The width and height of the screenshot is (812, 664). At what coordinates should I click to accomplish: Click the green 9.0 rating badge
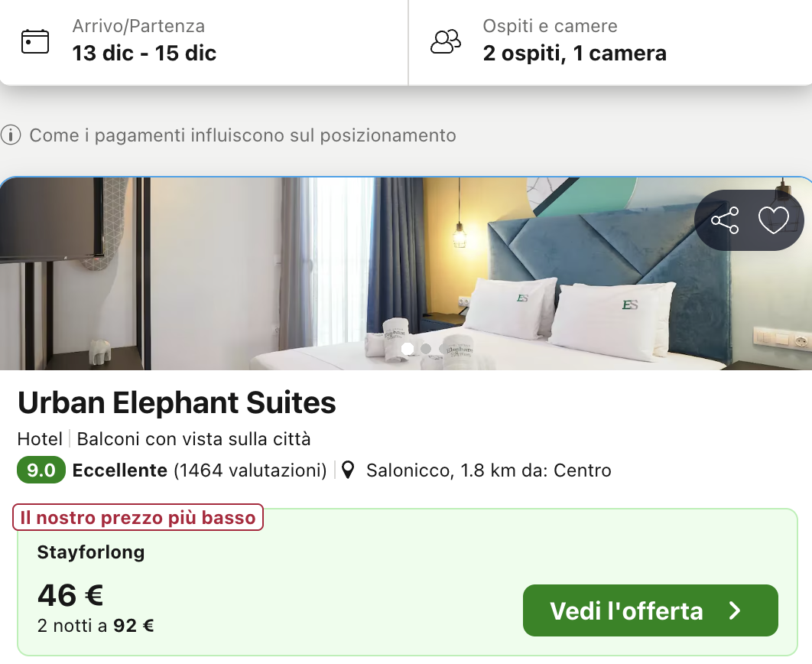coord(41,470)
